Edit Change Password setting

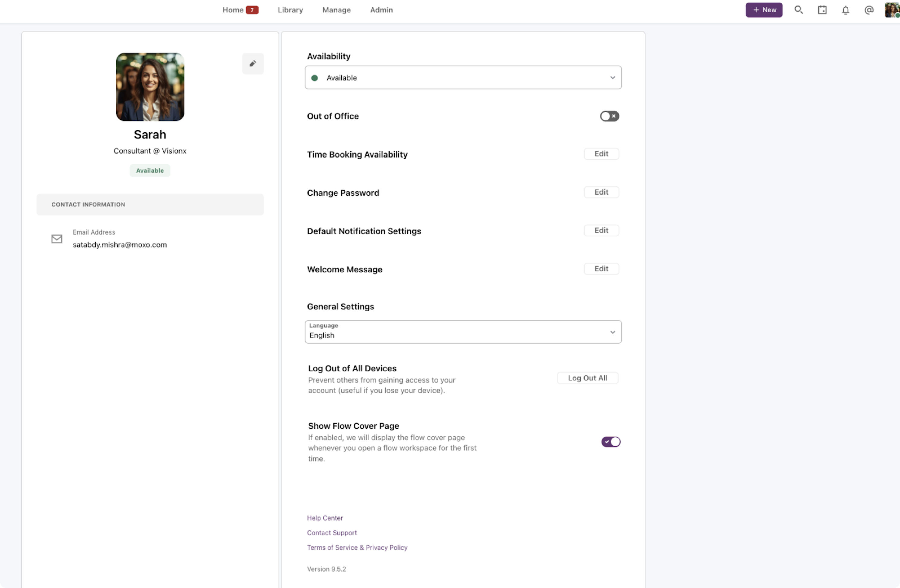click(x=601, y=192)
